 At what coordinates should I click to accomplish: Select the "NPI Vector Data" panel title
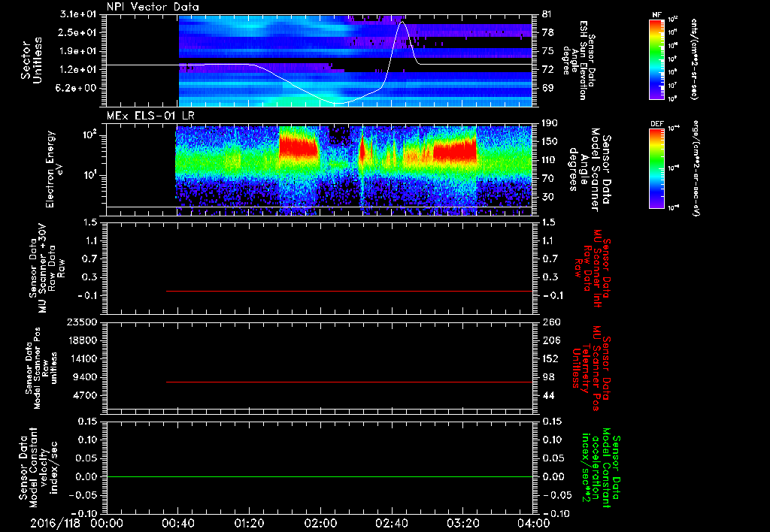pyautogui.click(x=153, y=7)
